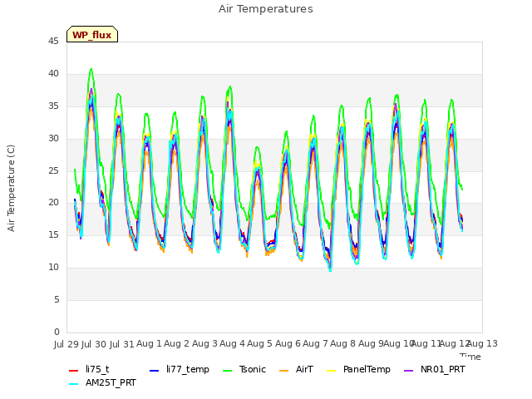Click the 20 y-axis tick label
Image resolution: width=532 pixels, height=399 pixels.
pos(53,203)
